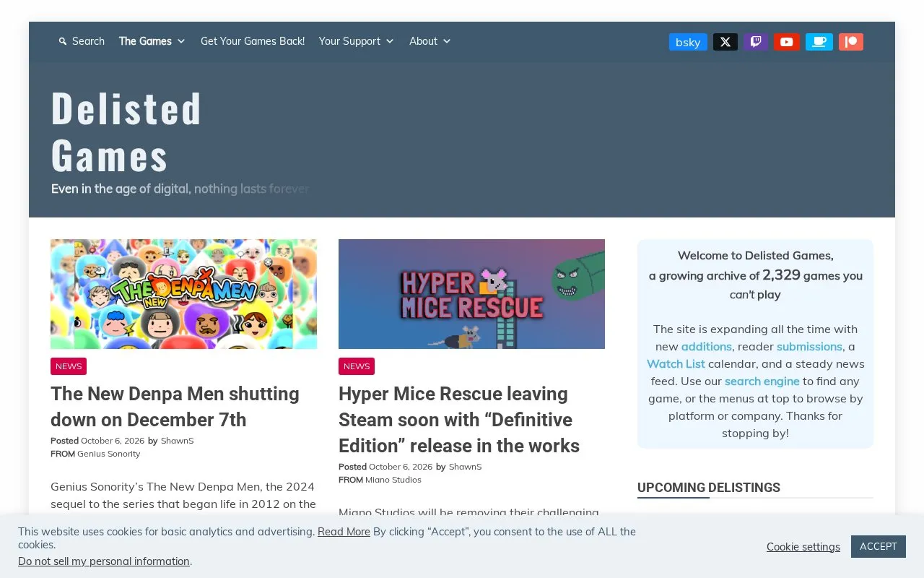This screenshot has width=924, height=578.
Task: Follow the 'additions' link in welcome box
Action: click(x=706, y=346)
